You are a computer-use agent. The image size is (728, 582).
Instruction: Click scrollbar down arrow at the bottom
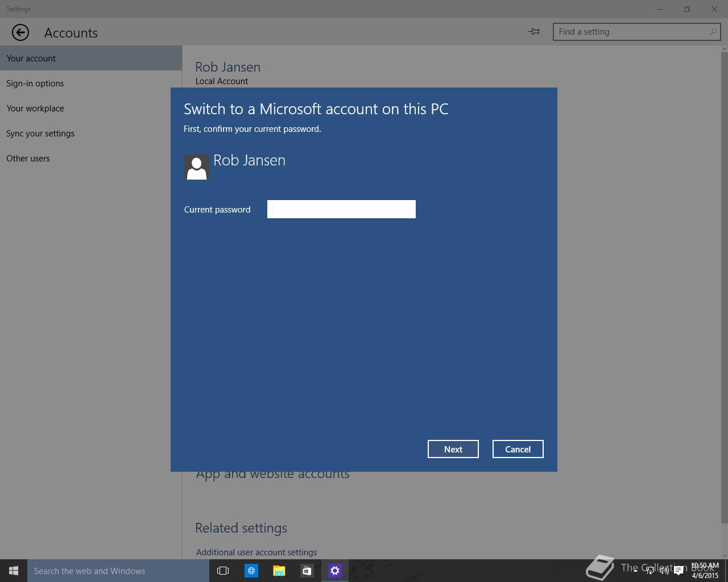click(724, 555)
